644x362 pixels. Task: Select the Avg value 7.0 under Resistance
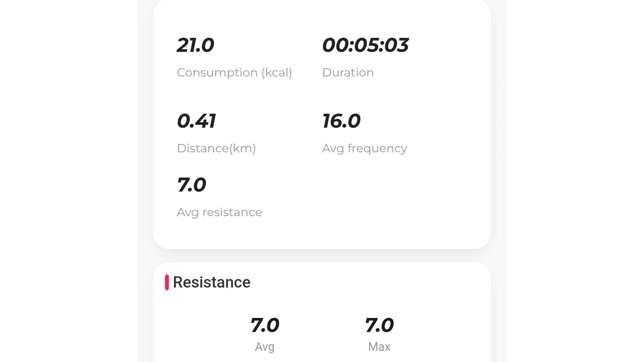(x=265, y=325)
